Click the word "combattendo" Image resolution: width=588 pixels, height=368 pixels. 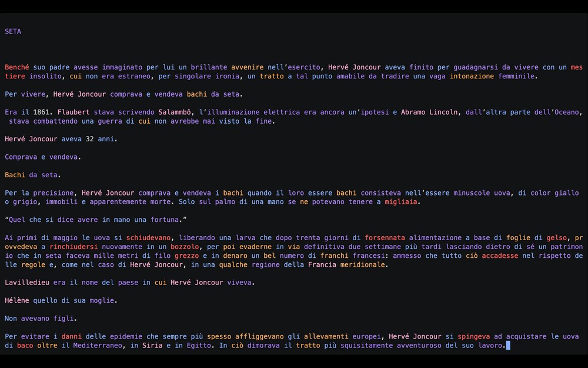[55, 121]
